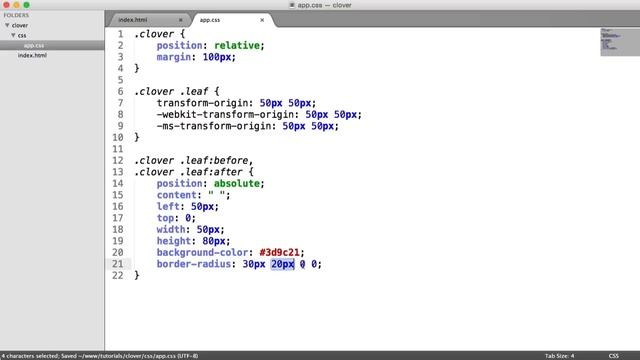640x360 pixels.
Task: Click the width property on line 18
Action: (171, 229)
